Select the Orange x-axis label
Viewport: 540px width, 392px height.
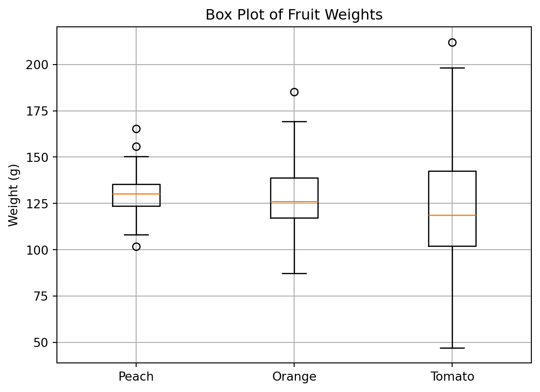[x=294, y=377]
